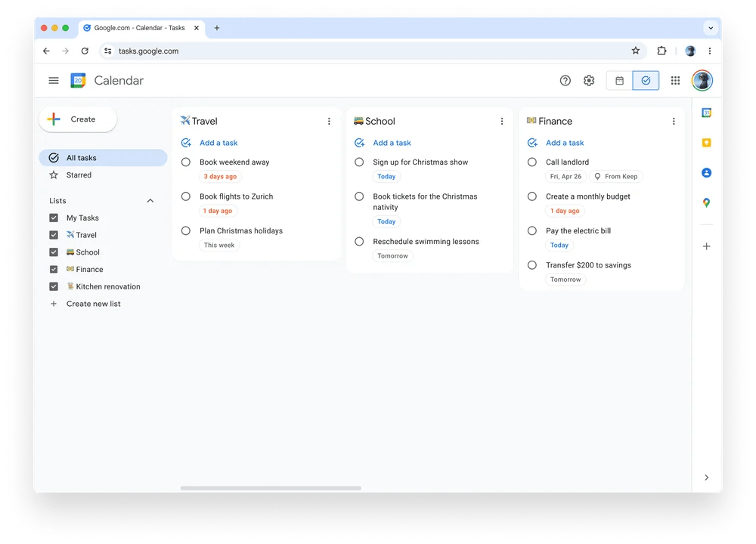756x544 pixels.
Task: Open the Finance list options menu
Action: [674, 120]
